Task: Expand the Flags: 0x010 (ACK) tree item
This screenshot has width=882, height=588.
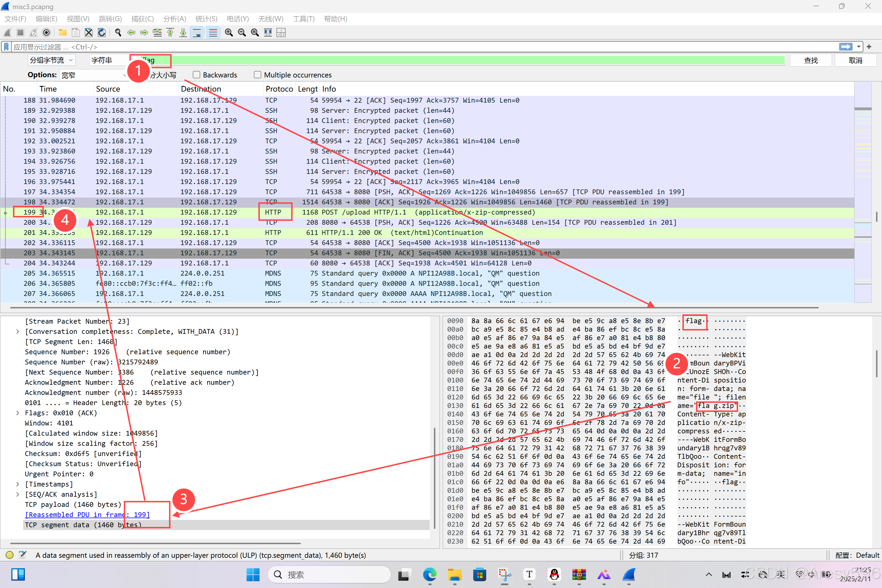Action: point(18,413)
